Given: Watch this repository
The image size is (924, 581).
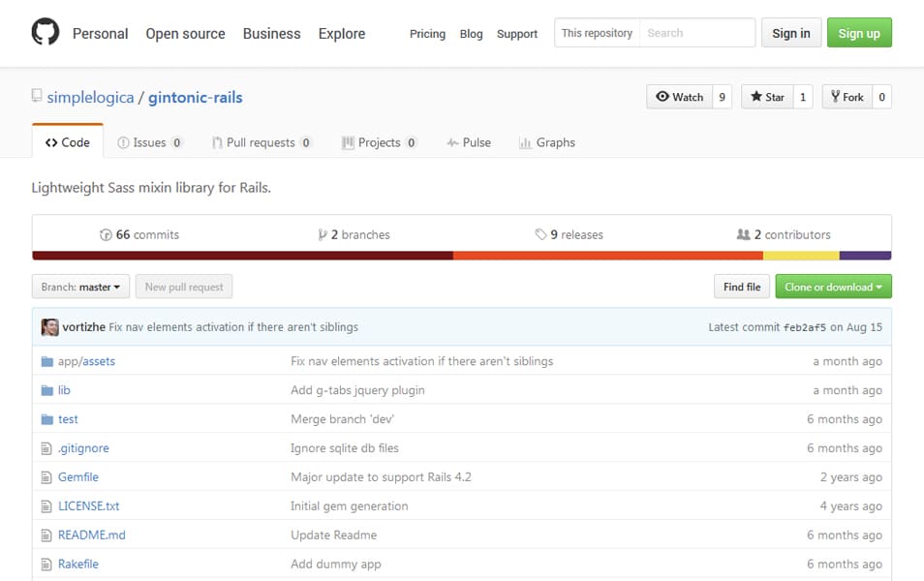Looking at the screenshot, I should [x=680, y=97].
